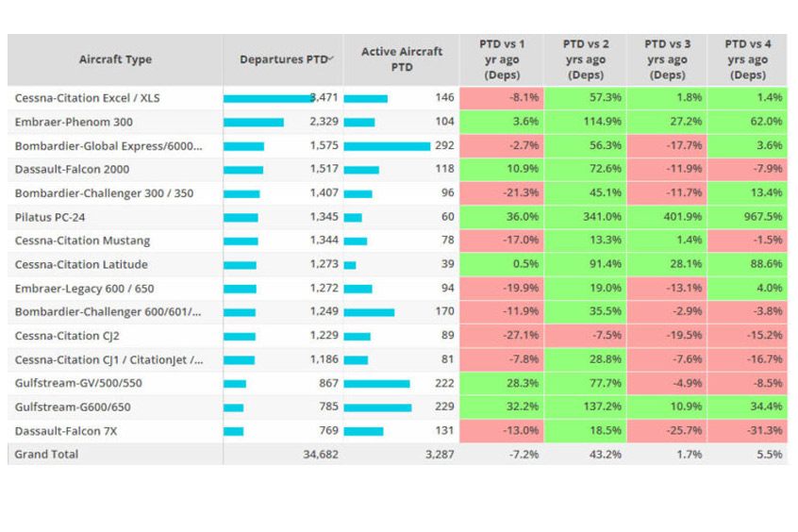
Task: Click active aircraft value 292
Action: 444,145
